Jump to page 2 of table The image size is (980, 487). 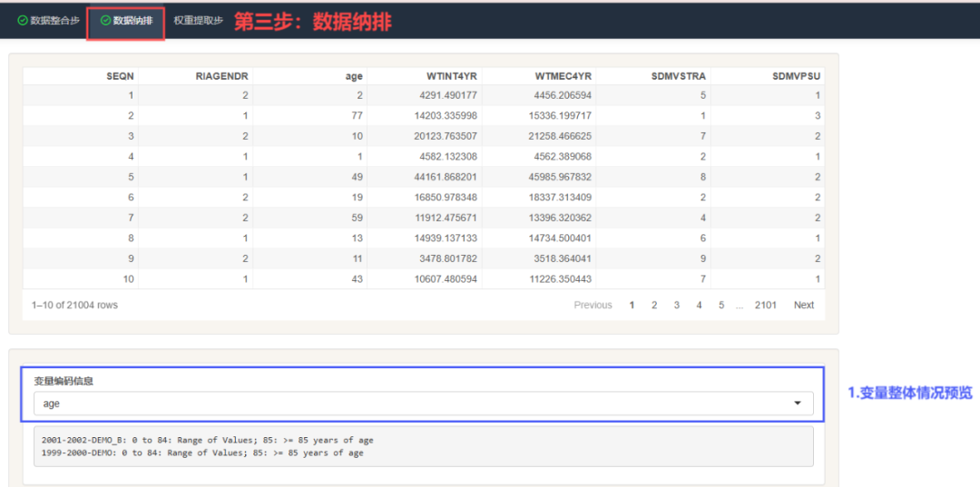[x=654, y=305]
